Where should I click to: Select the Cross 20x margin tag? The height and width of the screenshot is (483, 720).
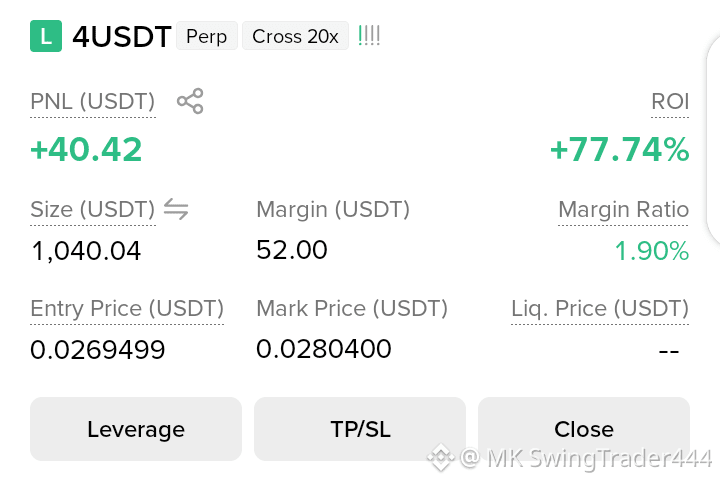pyautogui.click(x=295, y=36)
